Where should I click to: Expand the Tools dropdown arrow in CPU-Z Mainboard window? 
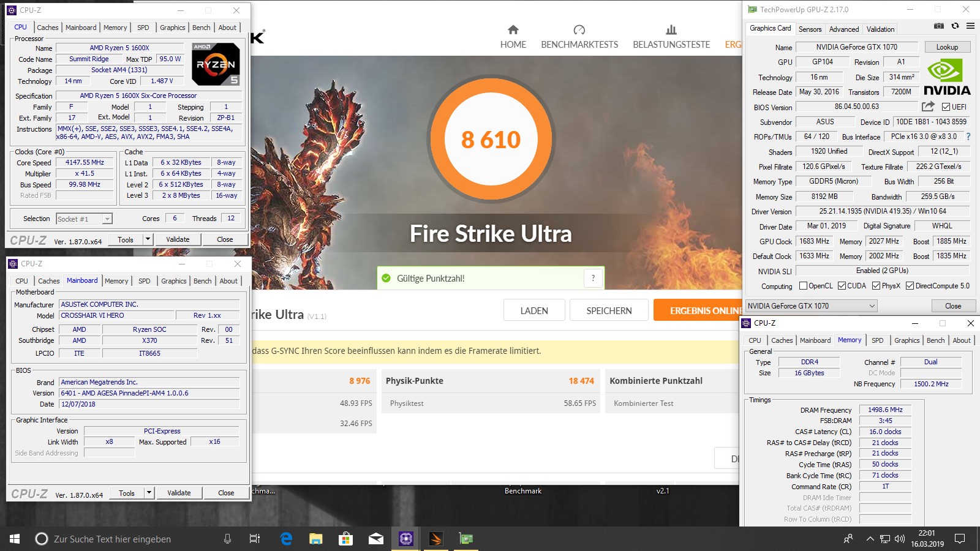[x=149, y=493]
